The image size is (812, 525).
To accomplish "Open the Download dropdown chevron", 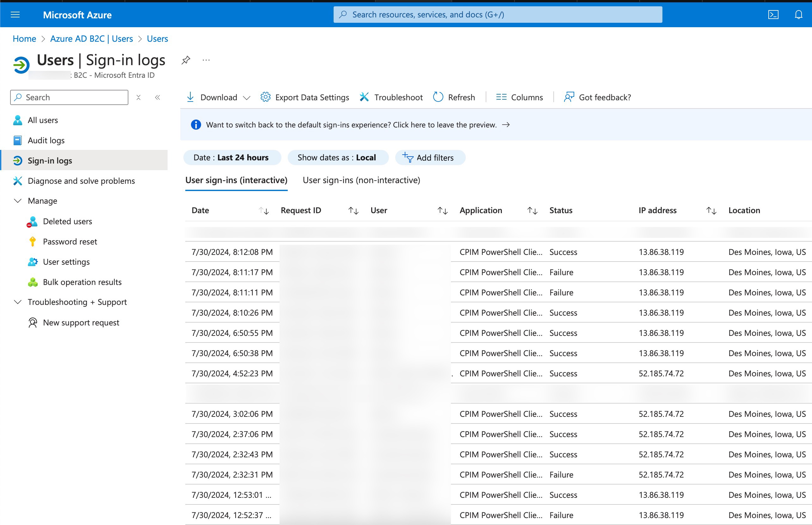I will click(x=247, y=98).
